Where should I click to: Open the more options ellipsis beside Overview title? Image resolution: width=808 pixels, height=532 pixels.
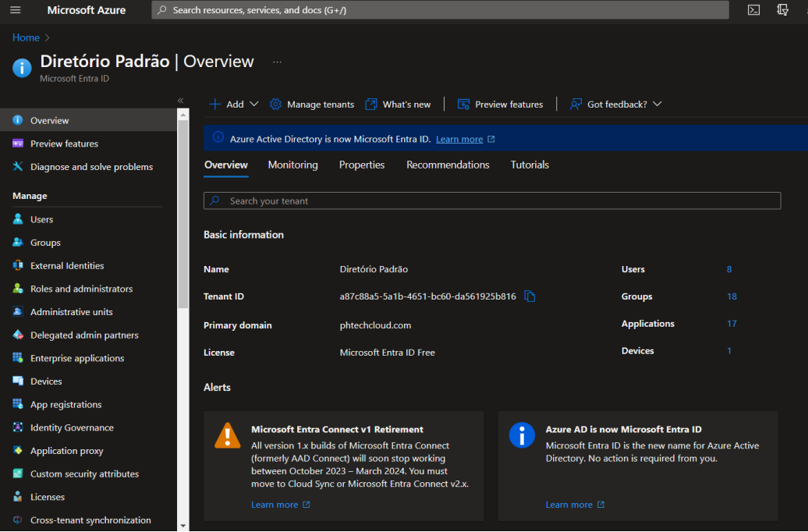(277, 62)
